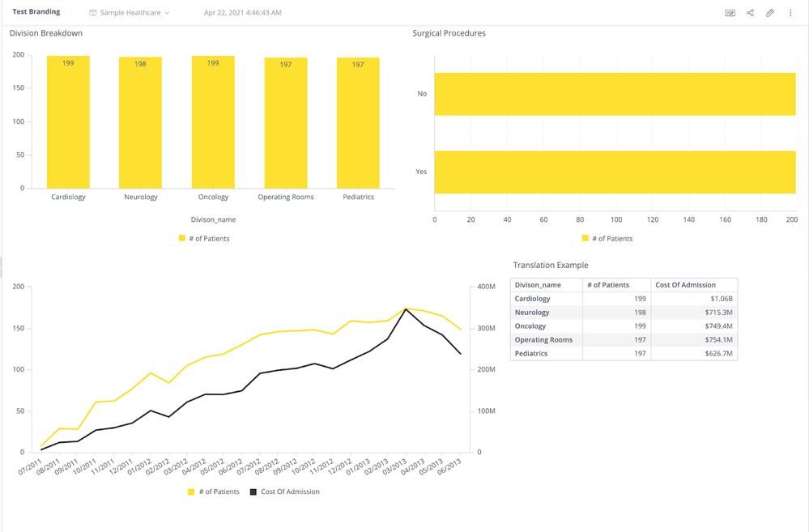The height and width of the screenshot is (532, 809).
Task: Click the cube icon beside Sample Healthcare
Action: pyautogui.click(x=93, y=13)
